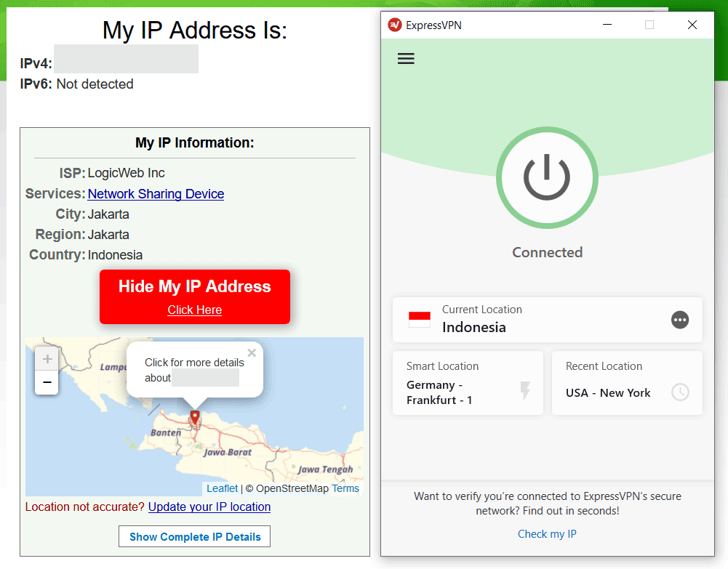Click the 'My IP Information:' heading
The height and width of the screenshot is (569, 728).
(x=194, y=143)
